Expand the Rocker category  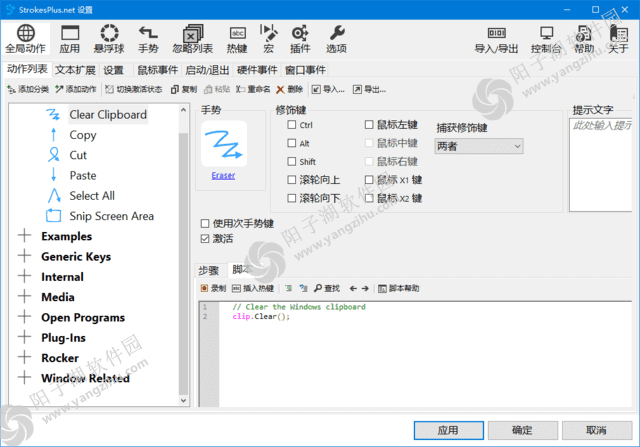click(x=24, y=357)
